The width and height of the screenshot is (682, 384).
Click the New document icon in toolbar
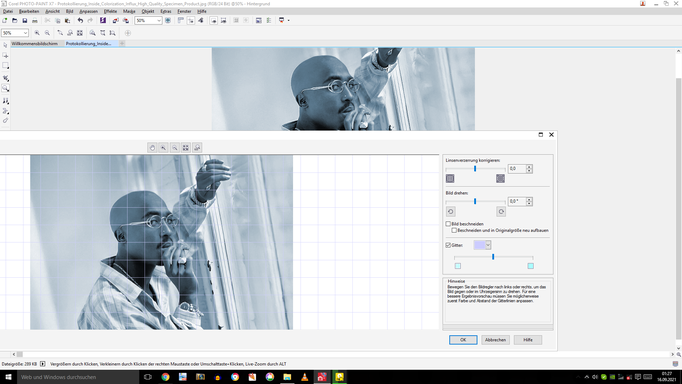pyautogui.click(x=5, y=20)
